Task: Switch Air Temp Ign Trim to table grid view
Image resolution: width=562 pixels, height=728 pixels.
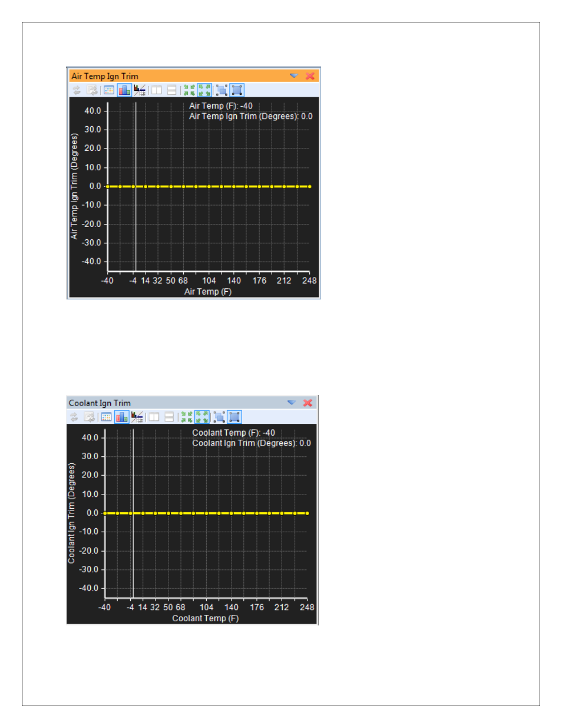Action: click(109, 90)
